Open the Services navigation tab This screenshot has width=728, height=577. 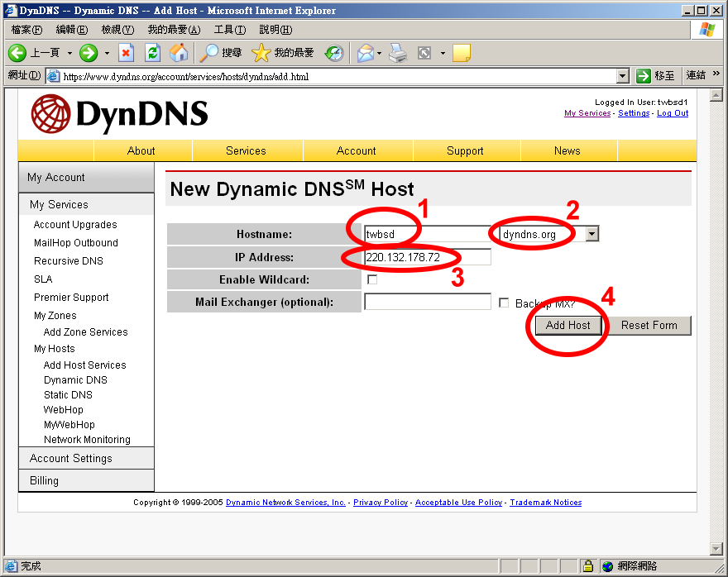pos(246,150)
